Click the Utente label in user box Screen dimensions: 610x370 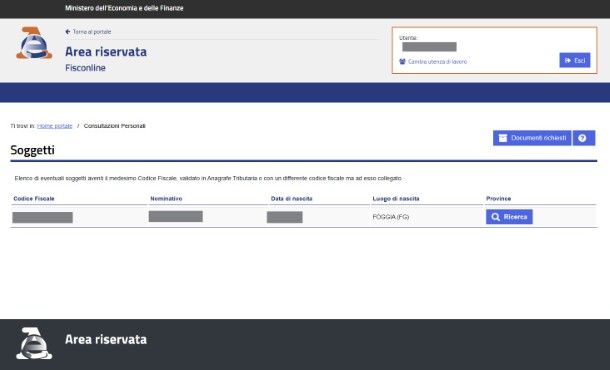point(408,38)
